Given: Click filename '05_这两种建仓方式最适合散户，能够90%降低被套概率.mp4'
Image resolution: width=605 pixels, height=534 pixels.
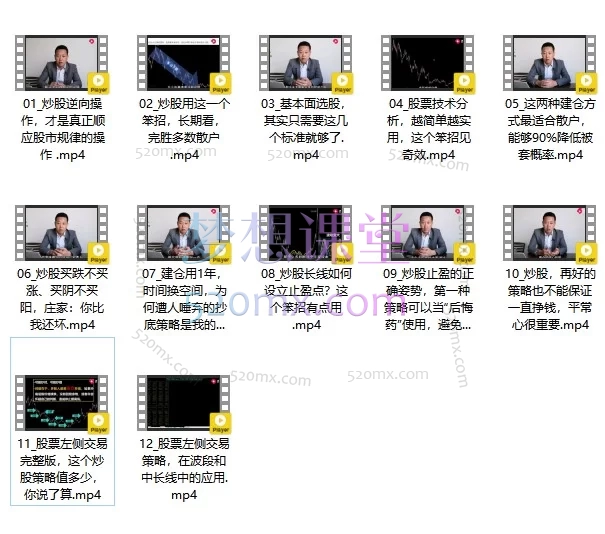Looking at the screenshot, I should [550, 129].
